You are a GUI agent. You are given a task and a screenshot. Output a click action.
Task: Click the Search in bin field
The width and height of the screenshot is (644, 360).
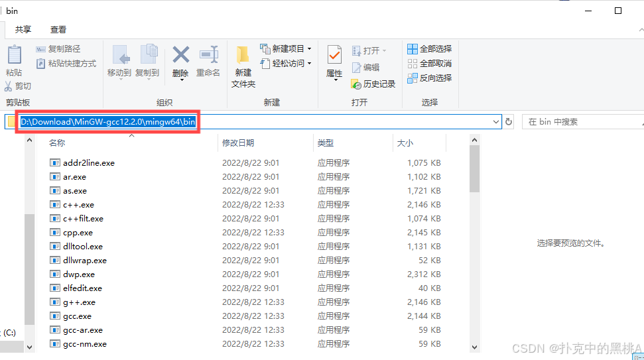(x=583, y=121)
